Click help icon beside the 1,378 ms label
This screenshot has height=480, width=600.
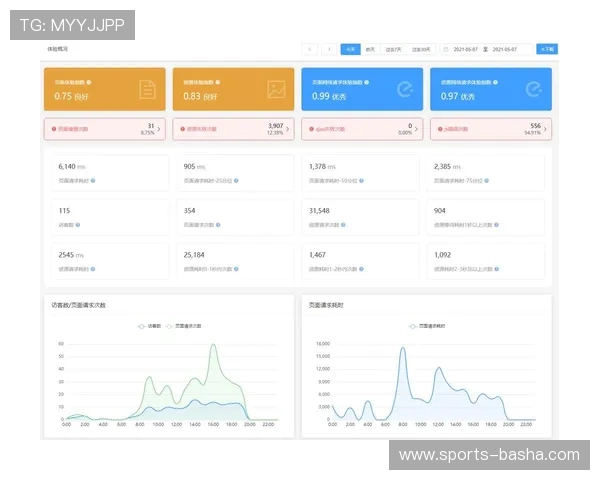[x=376, y=181]
